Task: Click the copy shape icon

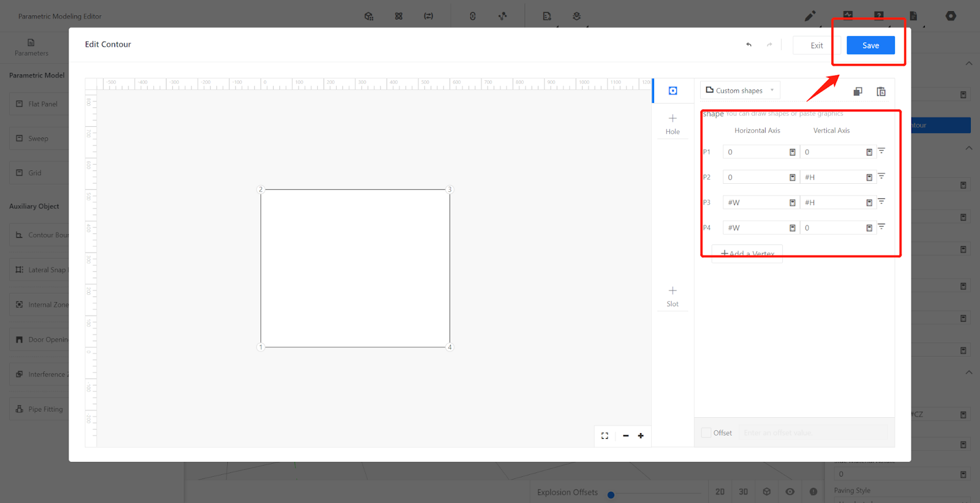Action: point(858,91)
